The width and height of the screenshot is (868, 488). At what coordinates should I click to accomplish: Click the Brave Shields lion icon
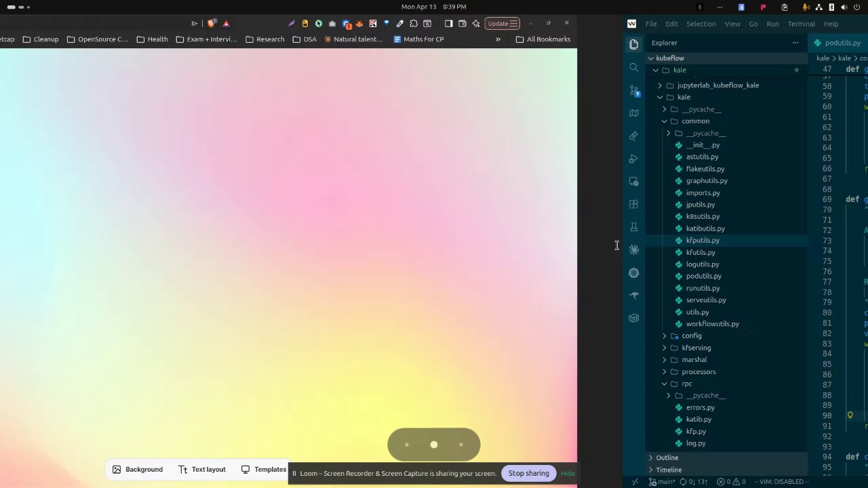212,23
